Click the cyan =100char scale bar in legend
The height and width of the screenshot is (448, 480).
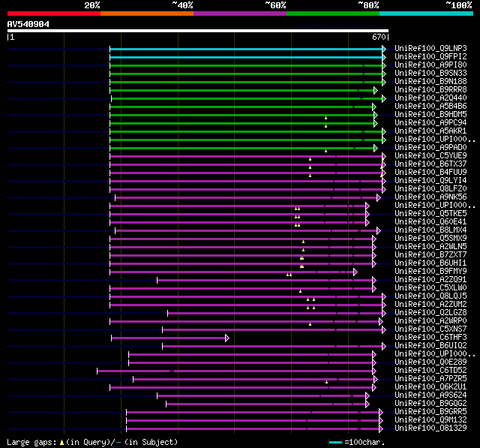tap(335, 442)
